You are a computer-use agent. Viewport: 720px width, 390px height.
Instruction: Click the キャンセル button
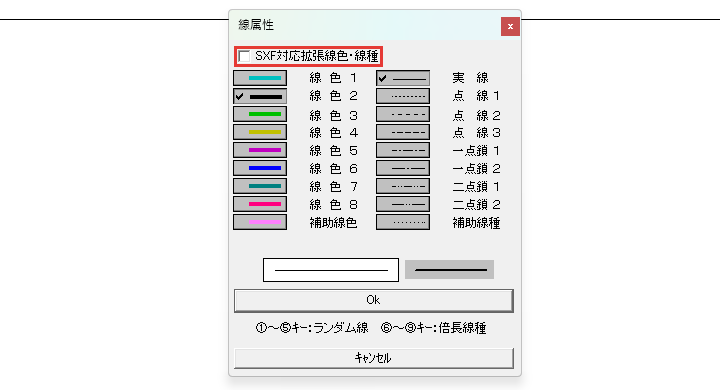[x=374, y=358]
